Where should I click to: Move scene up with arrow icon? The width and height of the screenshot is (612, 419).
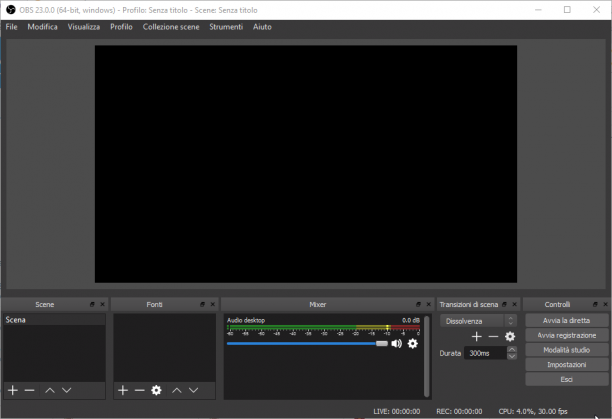tap(50, 390)
